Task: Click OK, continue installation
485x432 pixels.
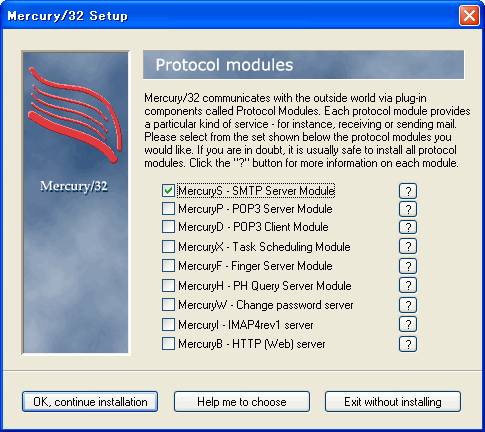Action: [90, 402]
